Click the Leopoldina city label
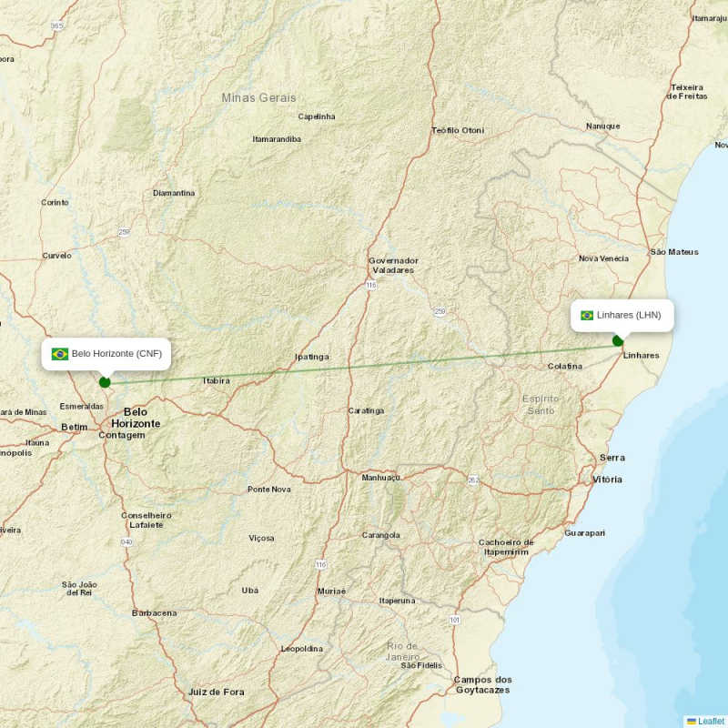This screenshot has width=728, height=728. pyautogui.click(x=302, y=649)
